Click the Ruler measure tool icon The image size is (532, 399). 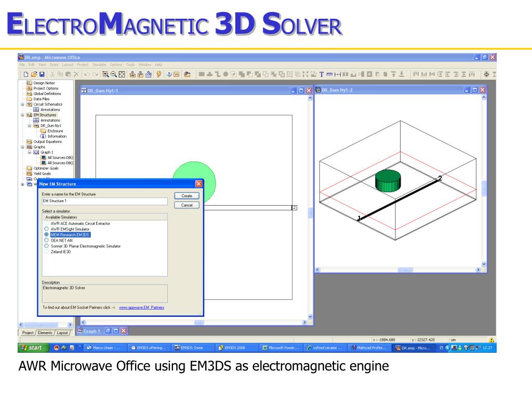pos(329,74)
